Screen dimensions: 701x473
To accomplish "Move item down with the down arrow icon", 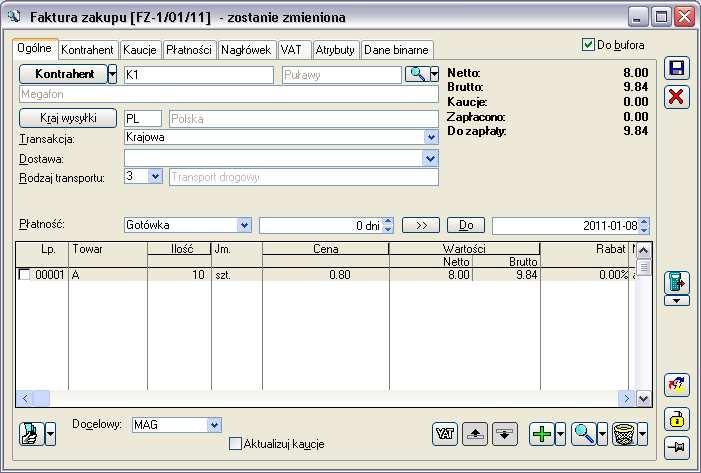I will (505, 434).
